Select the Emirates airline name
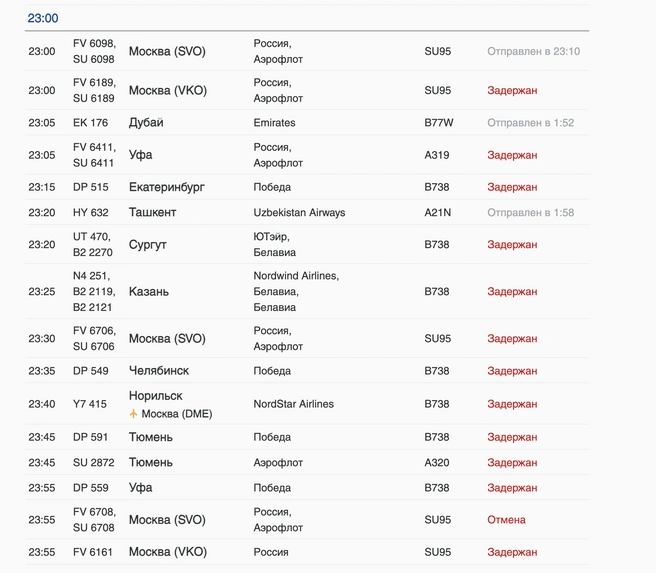 (274, 123)
